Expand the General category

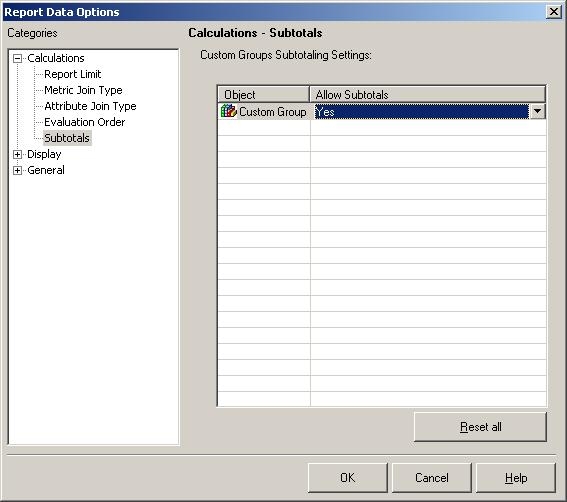coord(17,170)
